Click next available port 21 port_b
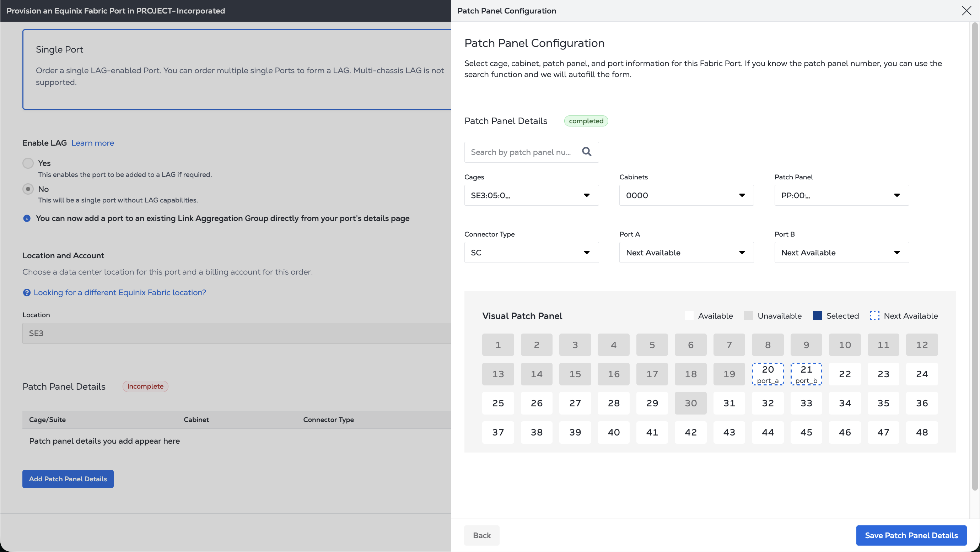The height and width of the screenshot is (552, 980). [x=806, y=374]
